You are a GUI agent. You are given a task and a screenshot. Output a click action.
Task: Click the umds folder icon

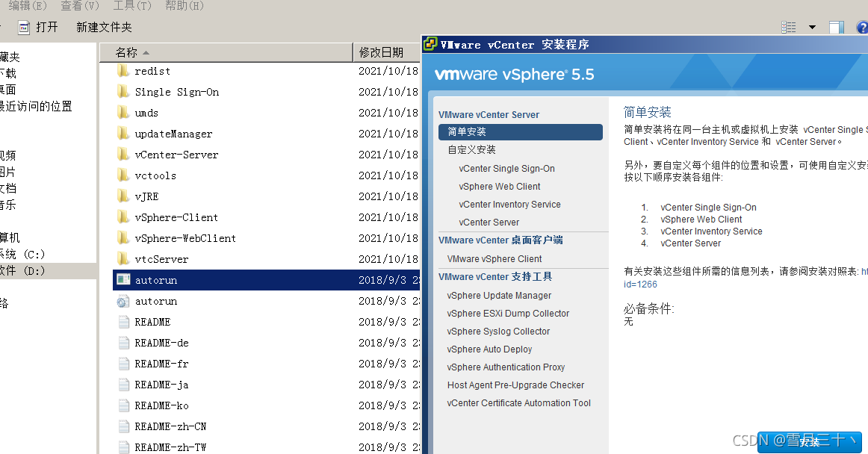click(x=123, y=113)
